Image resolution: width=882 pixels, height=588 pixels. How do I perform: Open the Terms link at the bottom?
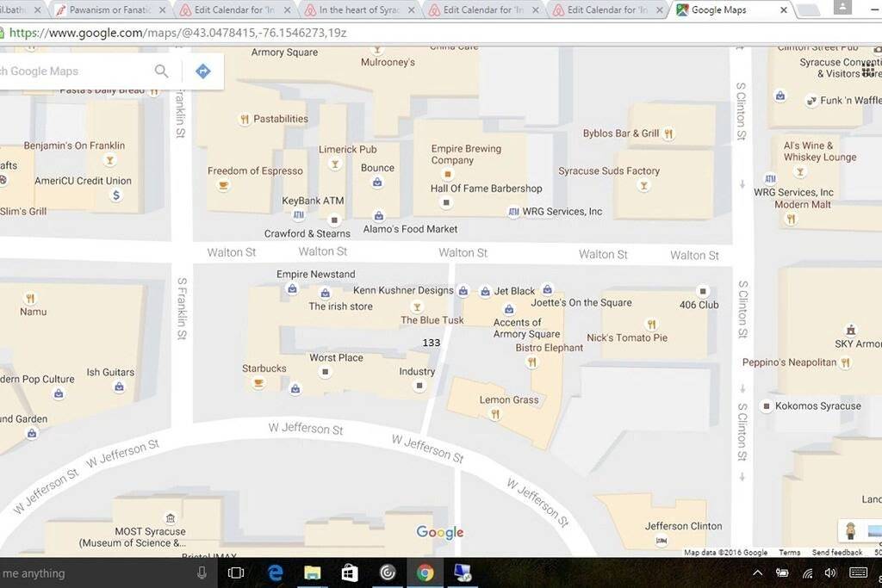pyautogui.click(x=789, y=552)
